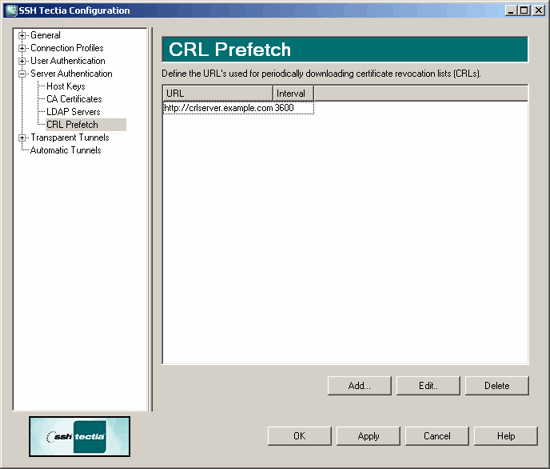Click the Edit.. button
550x469 pixels.
(428, 386)
